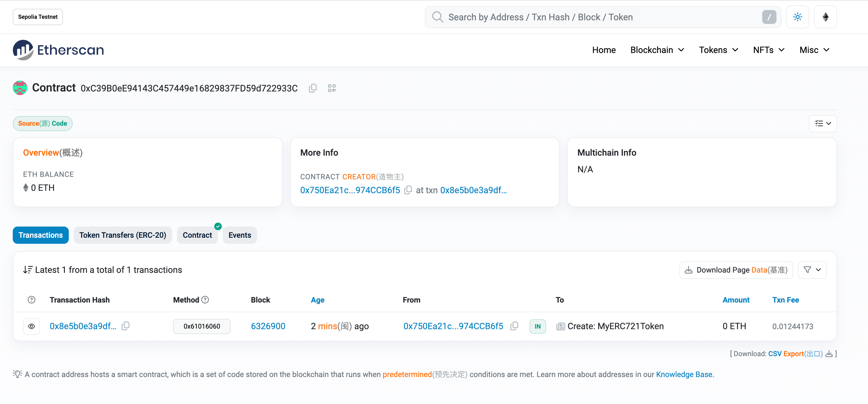Open creator address 0x750Ea21c...974CCB6f5 in More Info
Image resolution: width=868 pixels, height=404 pixels.
coord(350,190)
